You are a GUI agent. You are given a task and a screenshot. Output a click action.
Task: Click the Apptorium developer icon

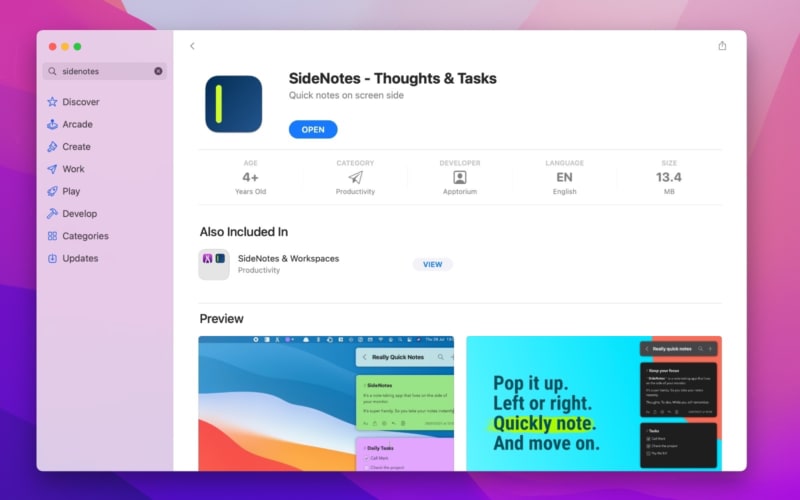[x=460, y=177]
